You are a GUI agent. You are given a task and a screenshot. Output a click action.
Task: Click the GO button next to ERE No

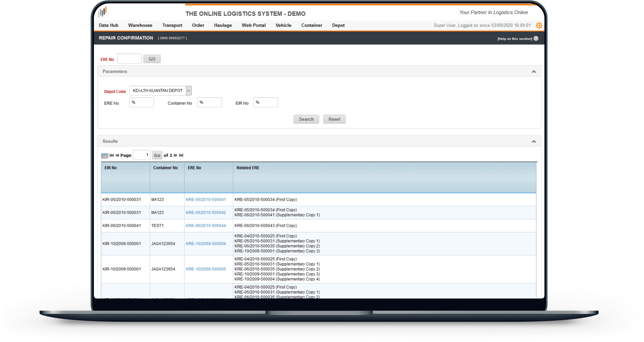coord(152,59)
